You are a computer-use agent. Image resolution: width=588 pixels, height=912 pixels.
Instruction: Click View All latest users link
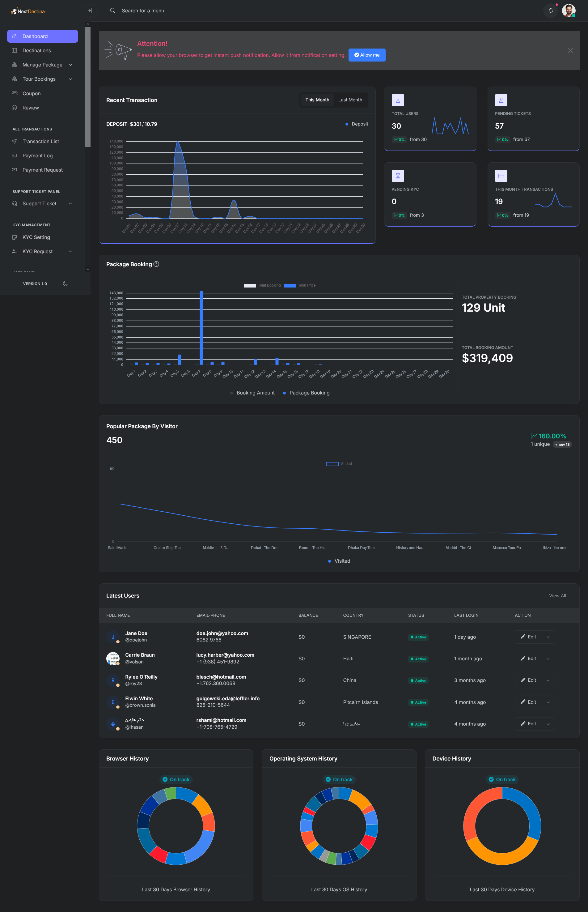coord(557,596)
